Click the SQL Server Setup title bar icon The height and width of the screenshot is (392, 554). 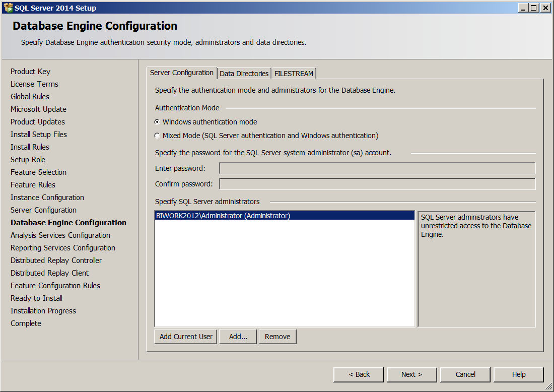point(8,8)
